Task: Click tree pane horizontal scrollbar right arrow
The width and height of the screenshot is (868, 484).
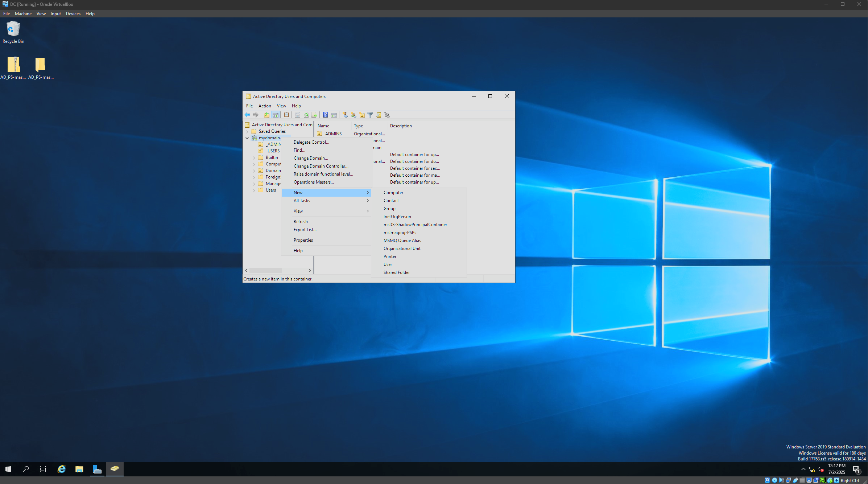Action: [x=310, y=270]
